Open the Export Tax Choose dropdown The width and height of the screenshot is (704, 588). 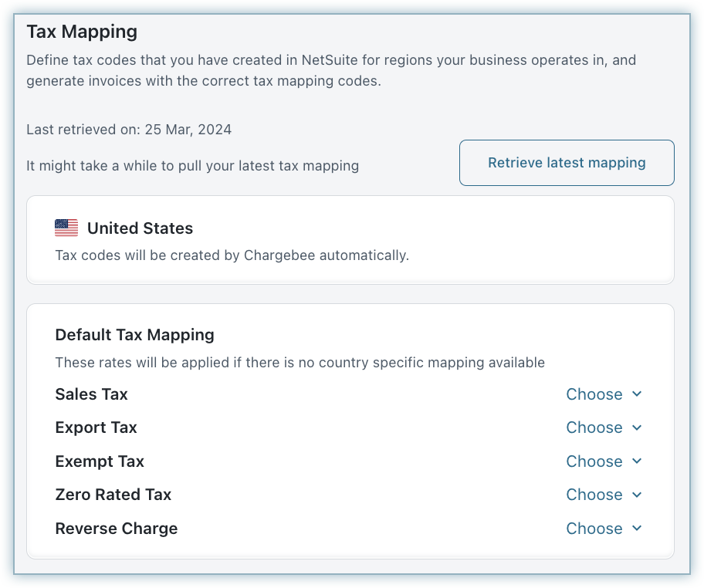pyautogui.click(x=594, y=427)
